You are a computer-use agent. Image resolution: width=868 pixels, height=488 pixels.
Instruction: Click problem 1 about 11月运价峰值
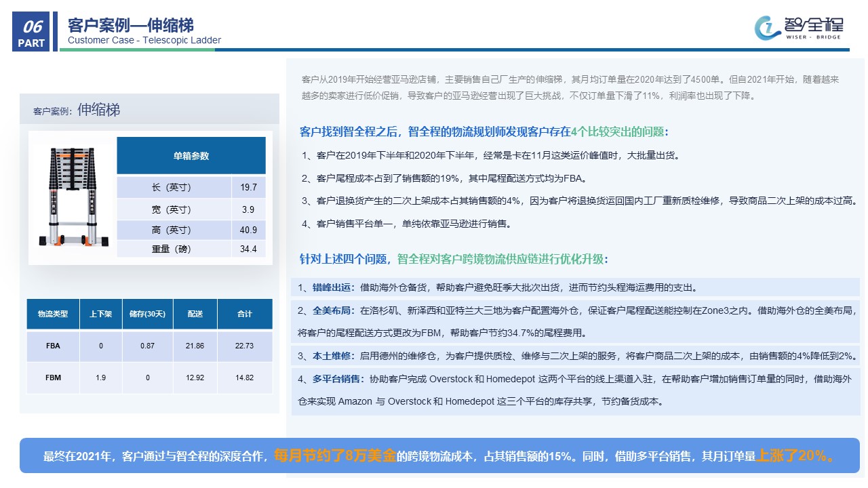coord(490,155)
